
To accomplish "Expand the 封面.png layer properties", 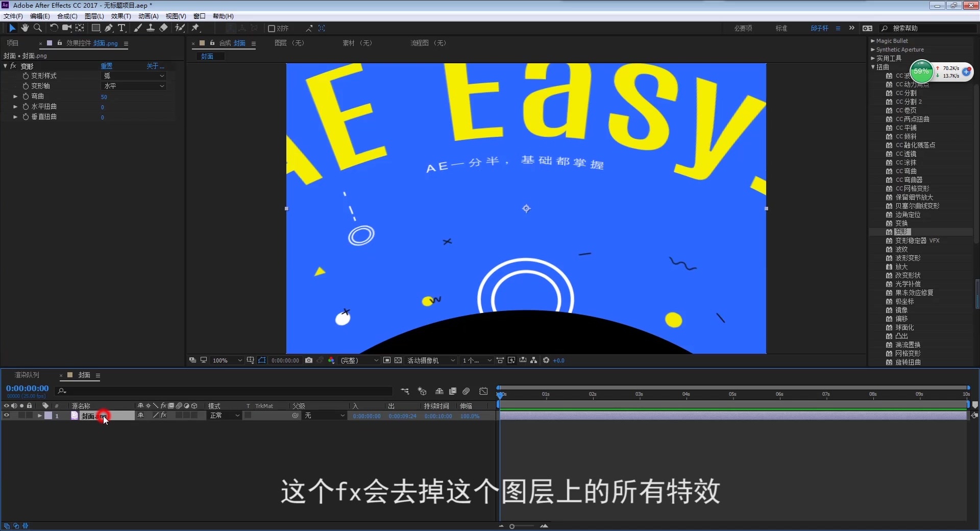I will click(x=39, y=416).
